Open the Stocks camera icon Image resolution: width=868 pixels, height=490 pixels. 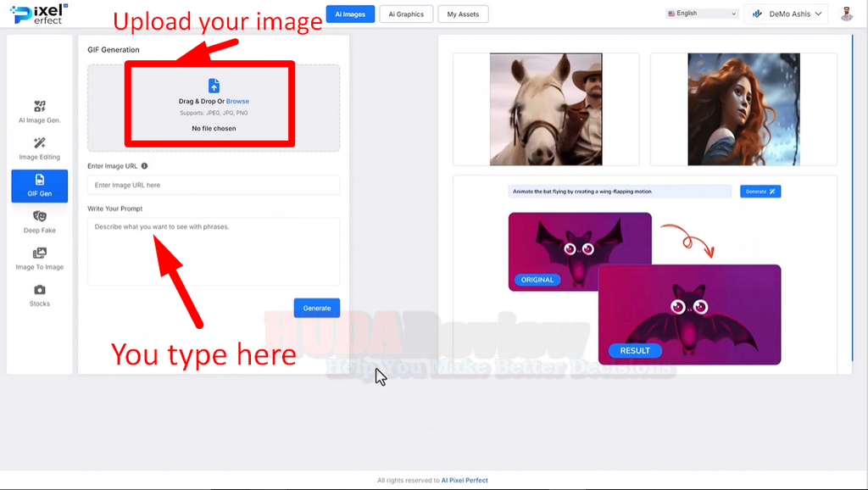pos(39,290)
